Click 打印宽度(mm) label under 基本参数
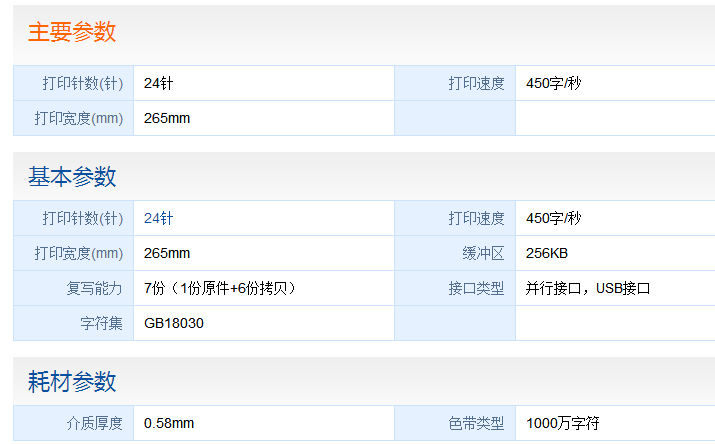Viewport: 715px width, 444px height. click(78, 253)
